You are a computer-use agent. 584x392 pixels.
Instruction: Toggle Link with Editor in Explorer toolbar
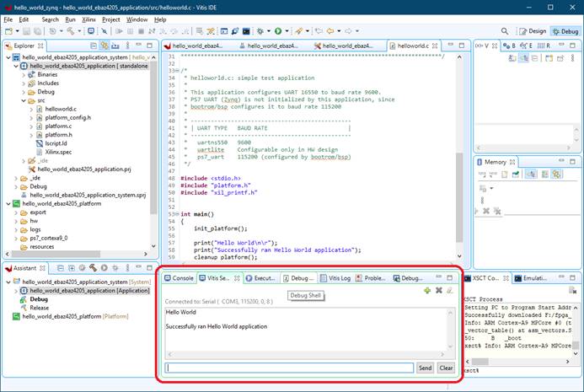pyautogui.click(x=104, y=46)
